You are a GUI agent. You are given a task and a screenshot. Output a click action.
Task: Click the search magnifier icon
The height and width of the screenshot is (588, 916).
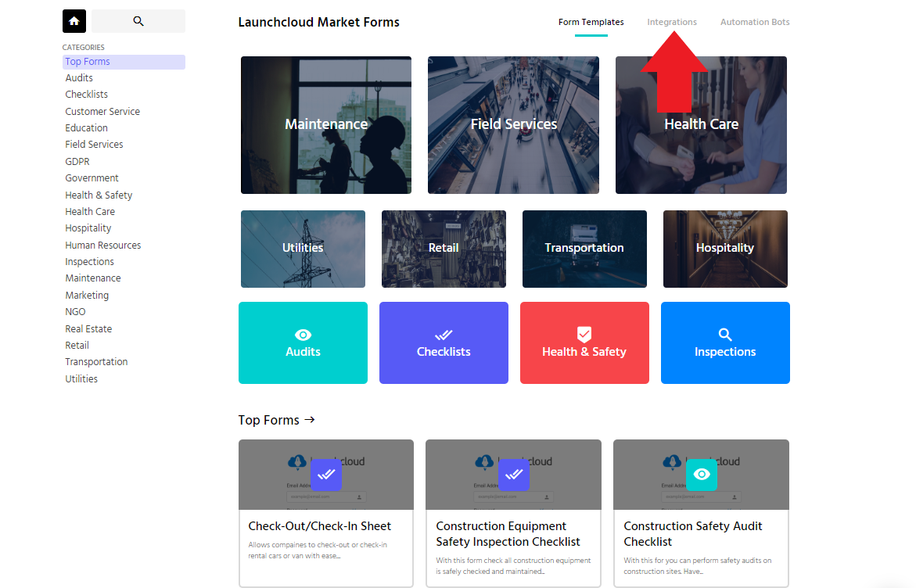tap(138, 21)
